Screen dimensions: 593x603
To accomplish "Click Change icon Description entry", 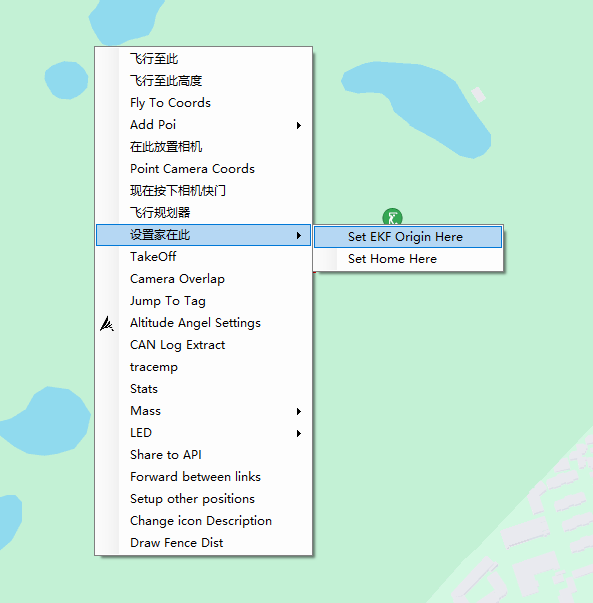I will point(203,521).
